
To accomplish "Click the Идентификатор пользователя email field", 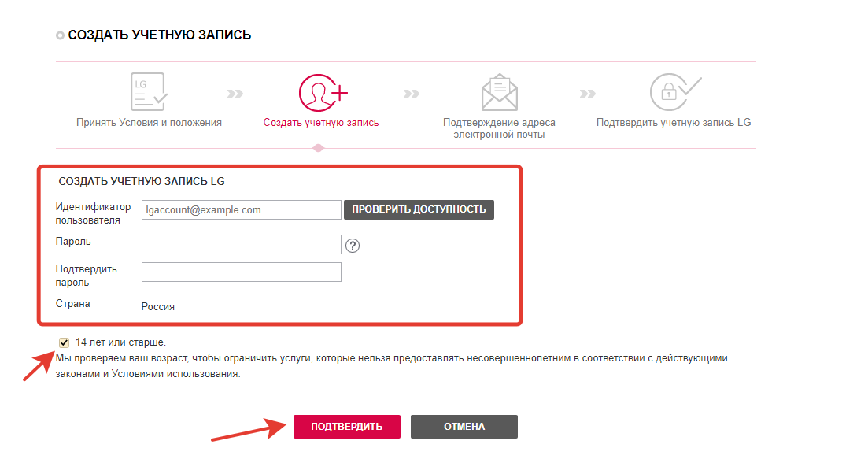I will 241,209.
